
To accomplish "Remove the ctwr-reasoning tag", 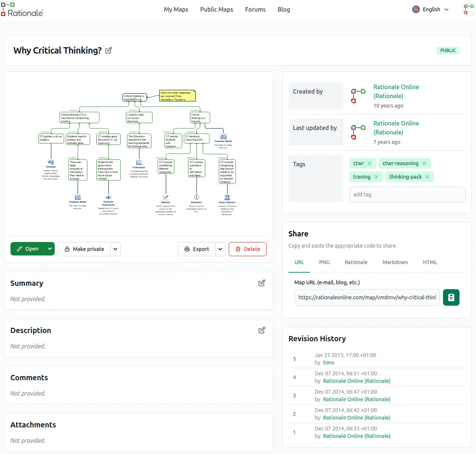I will click(x=424, y=163).
